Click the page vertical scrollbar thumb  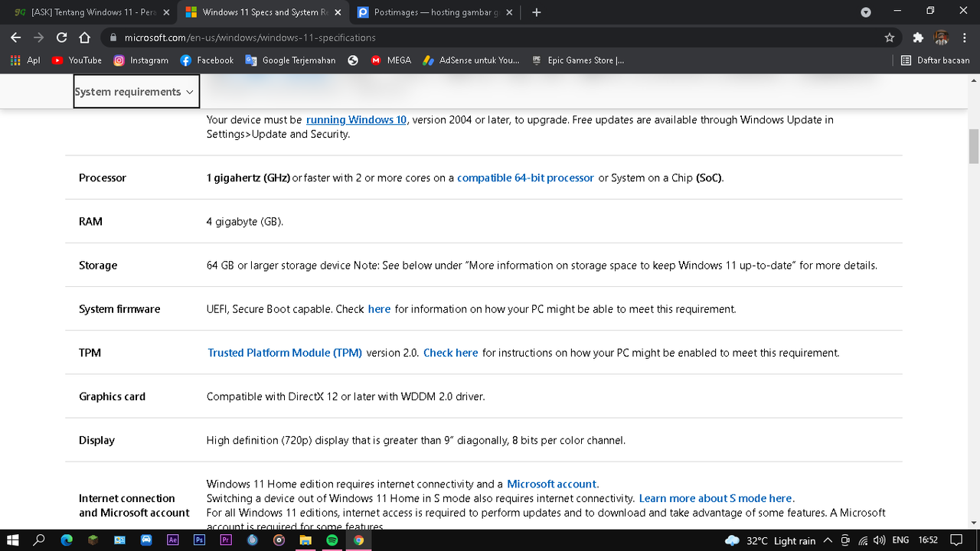tap(974, 146)
